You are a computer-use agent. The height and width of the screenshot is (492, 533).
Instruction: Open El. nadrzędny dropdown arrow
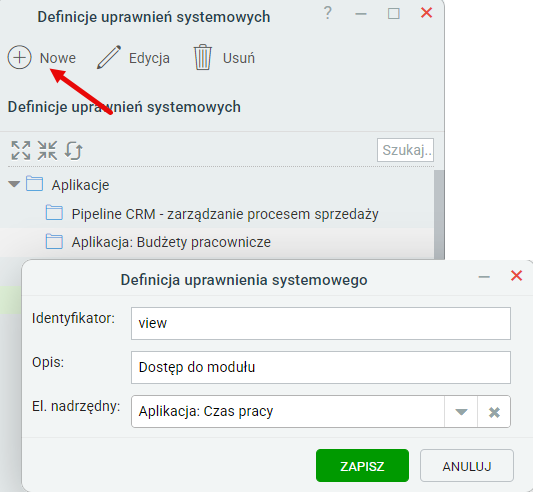pos(461,411)
